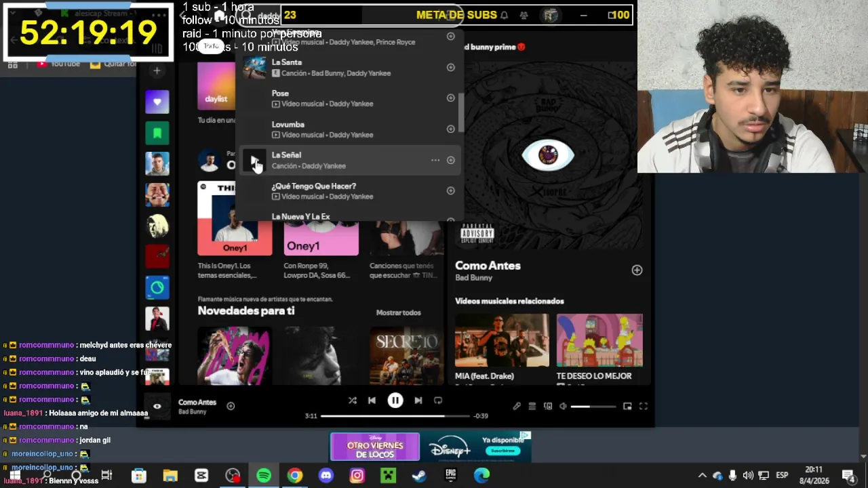Open Discord from the taskbar
This screenshot has height=488, width=868.
click(326, 476)
